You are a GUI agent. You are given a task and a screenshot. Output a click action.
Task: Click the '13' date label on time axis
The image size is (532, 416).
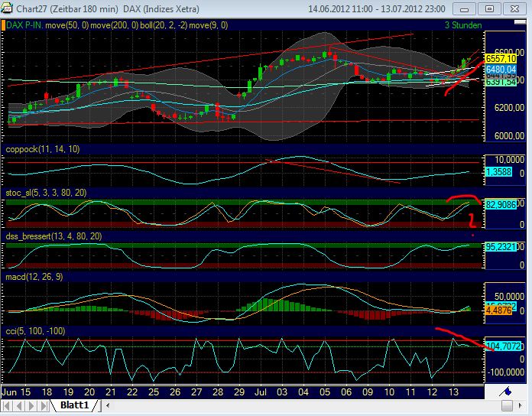tap(453, 392)
